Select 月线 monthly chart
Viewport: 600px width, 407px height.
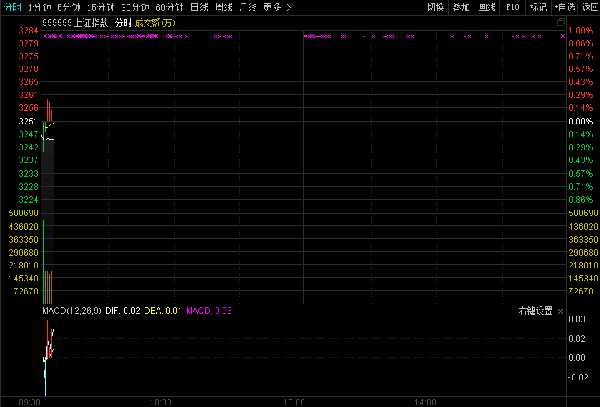(x=249, y=7)
